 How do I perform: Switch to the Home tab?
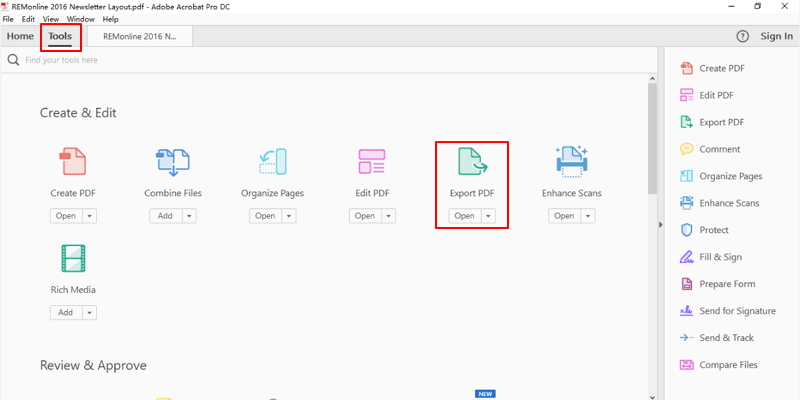(x=20, y=36)
